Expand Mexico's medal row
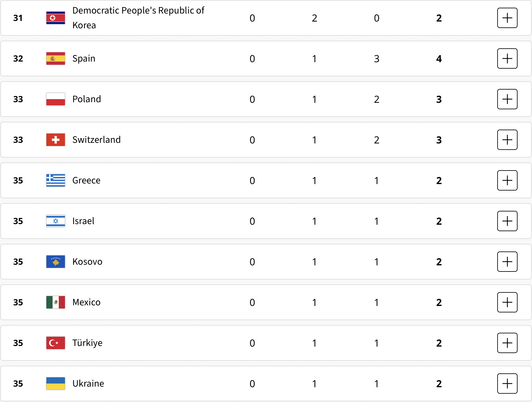Screen dimensions: 532x402 (x=507, y=302)
